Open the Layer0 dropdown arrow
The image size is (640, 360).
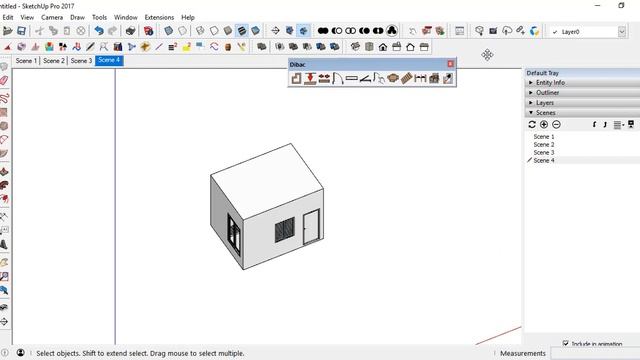coord(622,31)
